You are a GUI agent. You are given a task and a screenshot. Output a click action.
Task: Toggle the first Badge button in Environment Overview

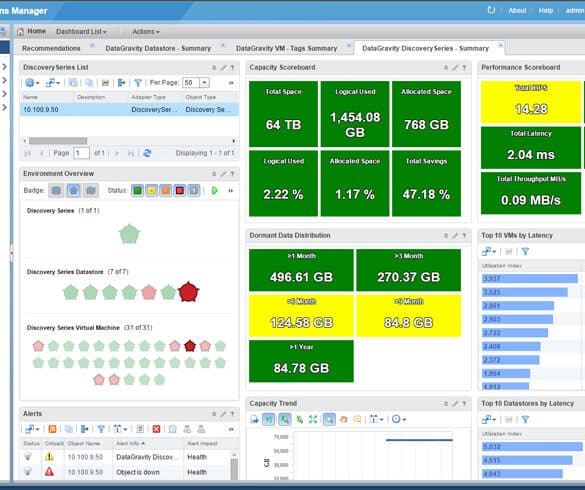(x=56, y=191)
